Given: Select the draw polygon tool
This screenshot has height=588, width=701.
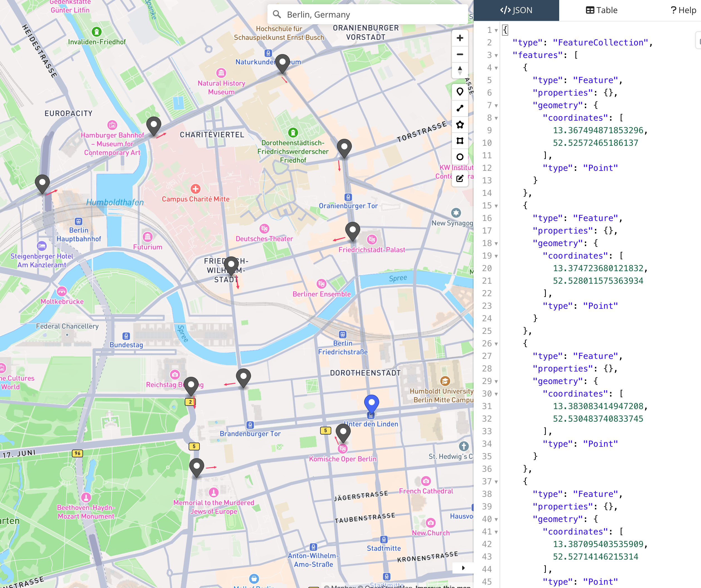Looking at the screenshot, I should pos(460,125).
